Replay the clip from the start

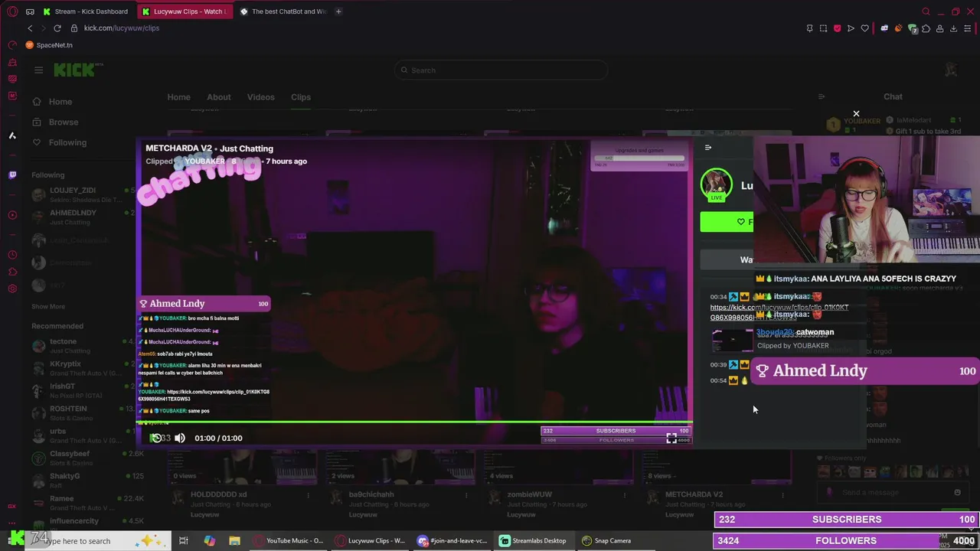point(157,438)
